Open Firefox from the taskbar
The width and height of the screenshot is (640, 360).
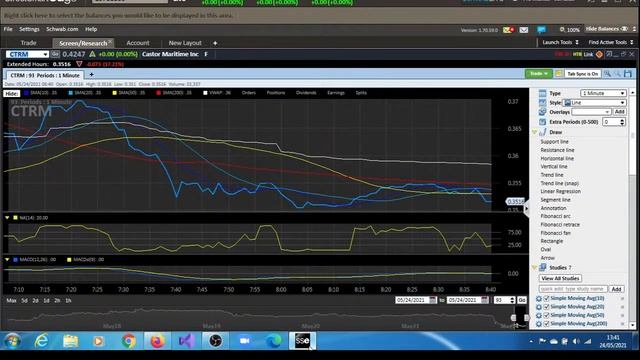(157, 341)
